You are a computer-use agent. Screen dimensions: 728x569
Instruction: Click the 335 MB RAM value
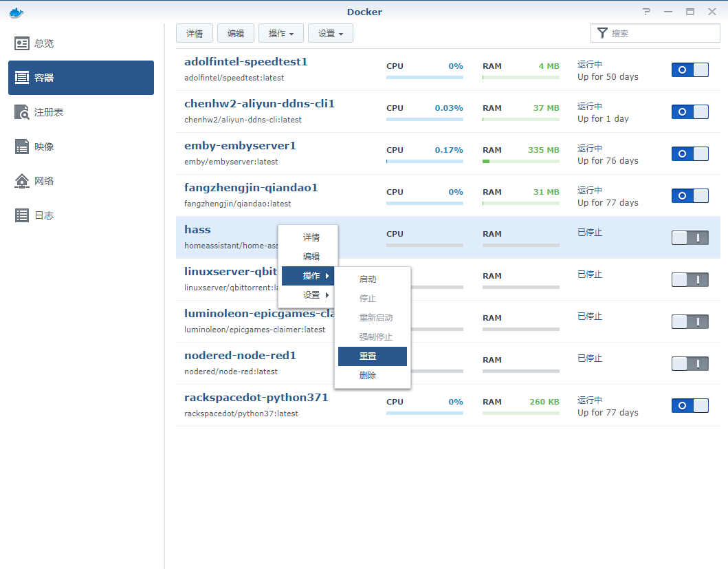coord(543,150)
